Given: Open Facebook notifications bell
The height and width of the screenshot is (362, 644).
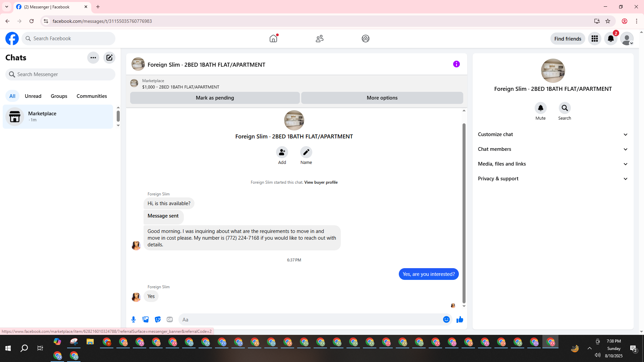Looking at the screenshot, I should 610,39.
